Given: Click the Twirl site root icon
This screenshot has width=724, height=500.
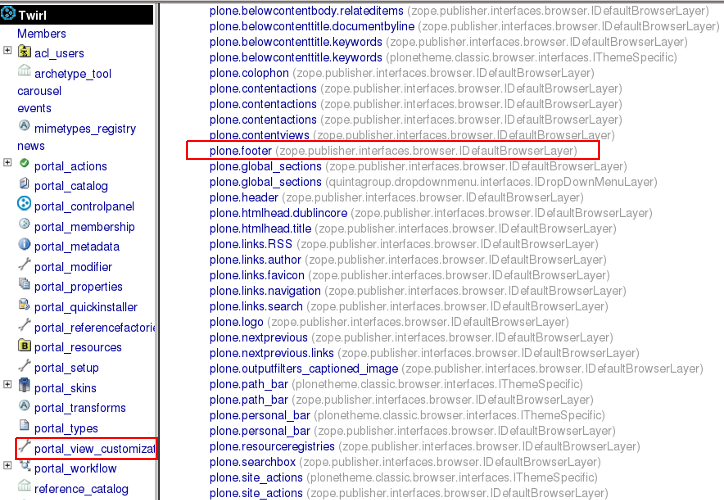Looking at the screenshot, I should (x=8, y=14).
